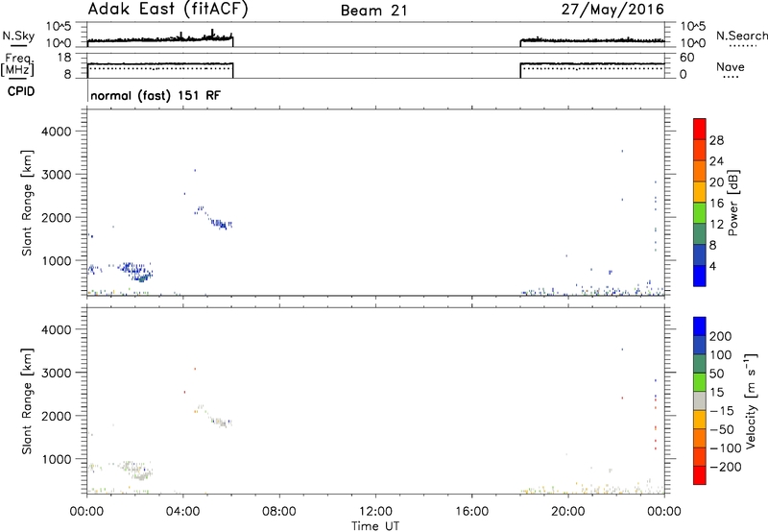Screen dimensions: 768x532
Task: Click the red bottom segment of Velocity color bar
Action: pos(700,475)
